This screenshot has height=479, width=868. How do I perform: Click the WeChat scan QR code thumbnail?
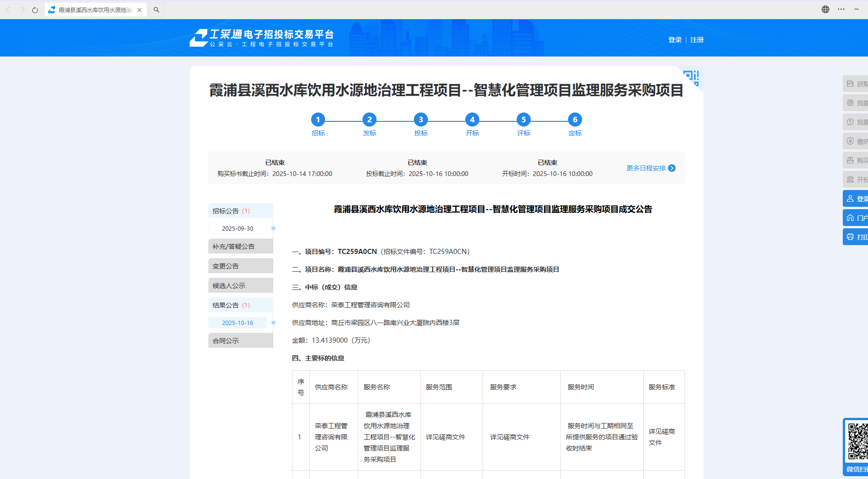[x=857, y=441]
